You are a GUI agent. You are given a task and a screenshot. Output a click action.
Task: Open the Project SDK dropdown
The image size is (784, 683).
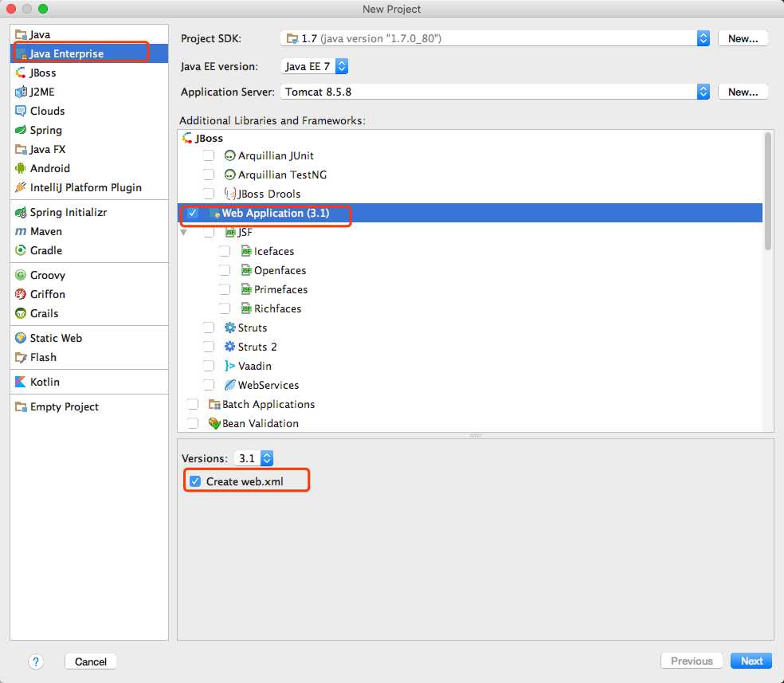click(x=495, y=38)
